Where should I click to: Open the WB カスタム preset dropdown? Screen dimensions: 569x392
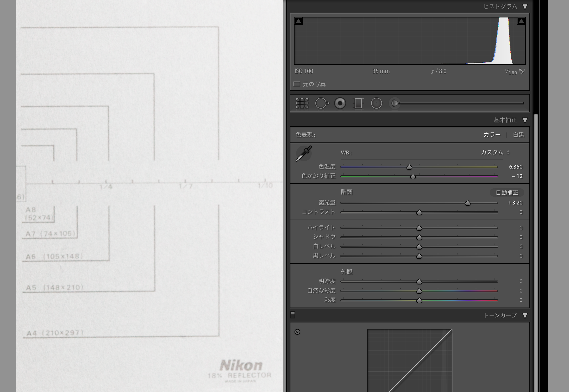(495, 153)
